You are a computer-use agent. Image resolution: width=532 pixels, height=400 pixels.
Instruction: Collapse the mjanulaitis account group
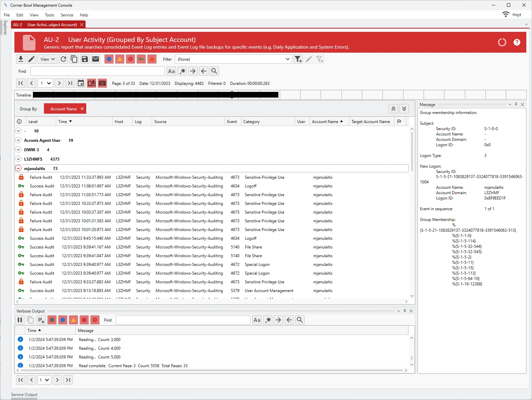pyautogui.click(x=18, y=168)
